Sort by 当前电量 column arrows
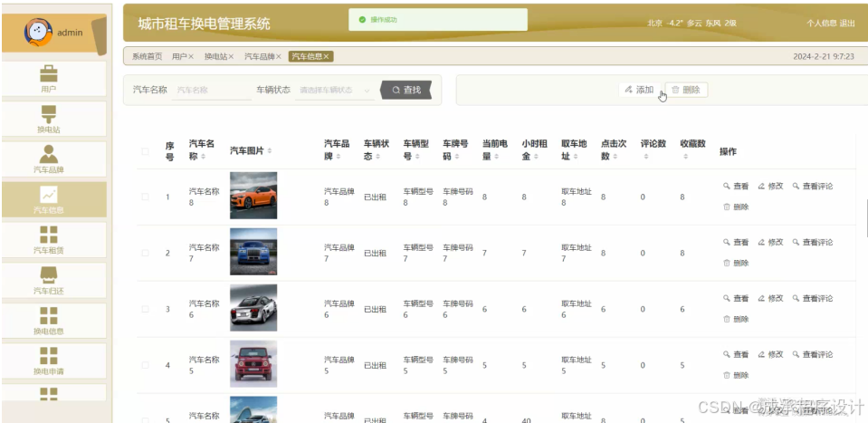The height and width of the screenshot is (423, 868). click(497, 158)
